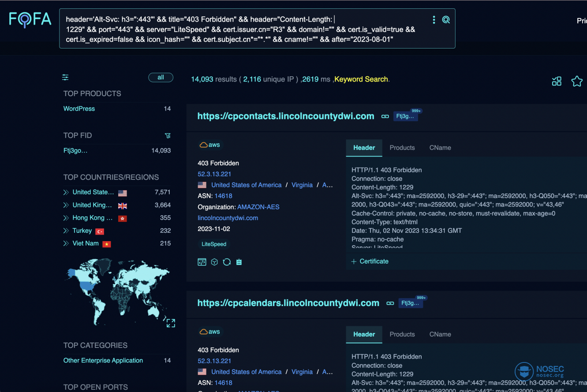The height and width of the screenshot is (392, 587).
Task: Bookmark the query with the star icon
Action: (x=577, y=81)
